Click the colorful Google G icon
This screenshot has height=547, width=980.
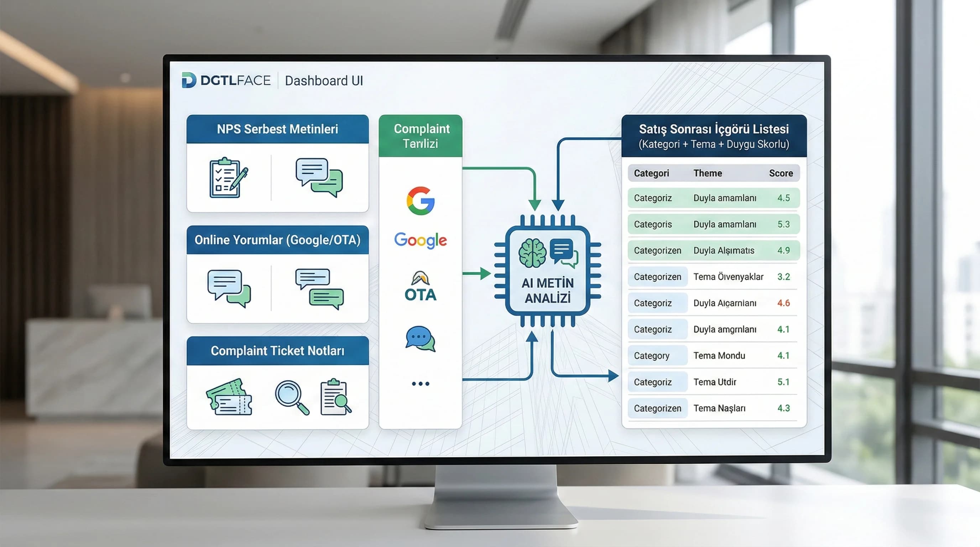(420, 201)
